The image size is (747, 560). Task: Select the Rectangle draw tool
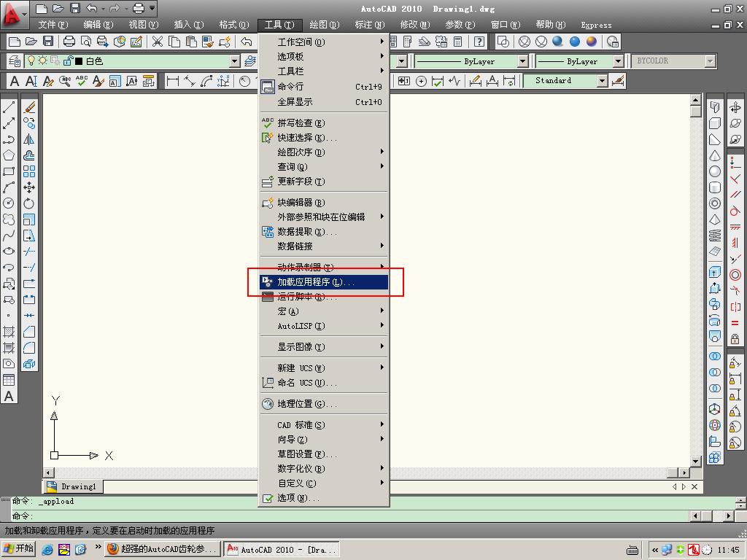(9, 171)
